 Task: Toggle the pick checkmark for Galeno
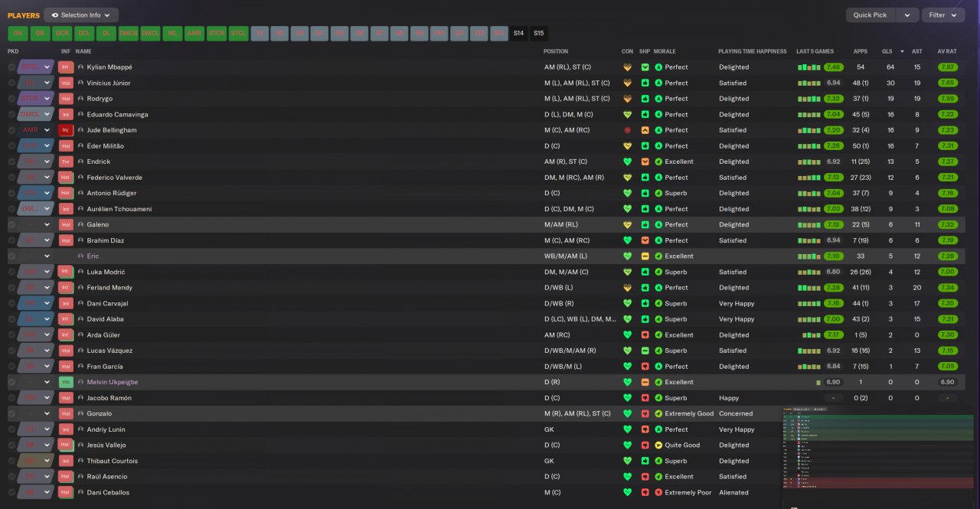11,224
